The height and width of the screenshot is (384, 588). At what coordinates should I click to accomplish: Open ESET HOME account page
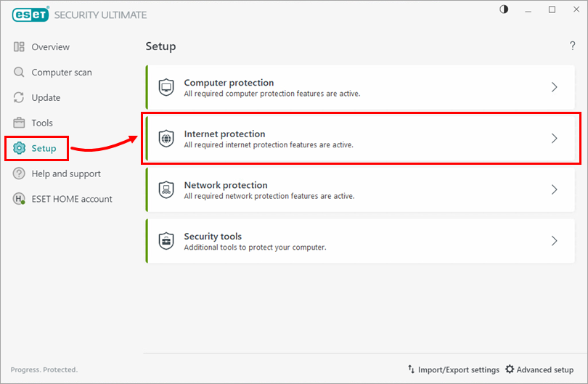[x=71, y=199]
